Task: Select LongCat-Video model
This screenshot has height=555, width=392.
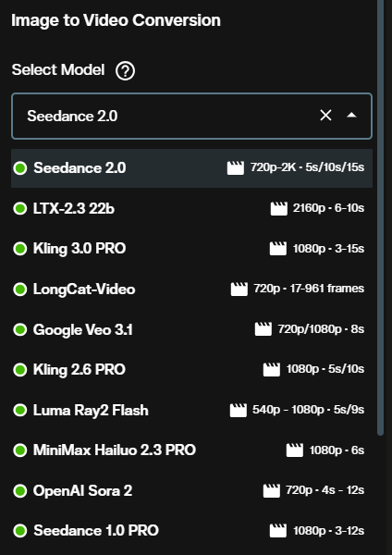Action: pyautogui.click(x=191, y=290)
